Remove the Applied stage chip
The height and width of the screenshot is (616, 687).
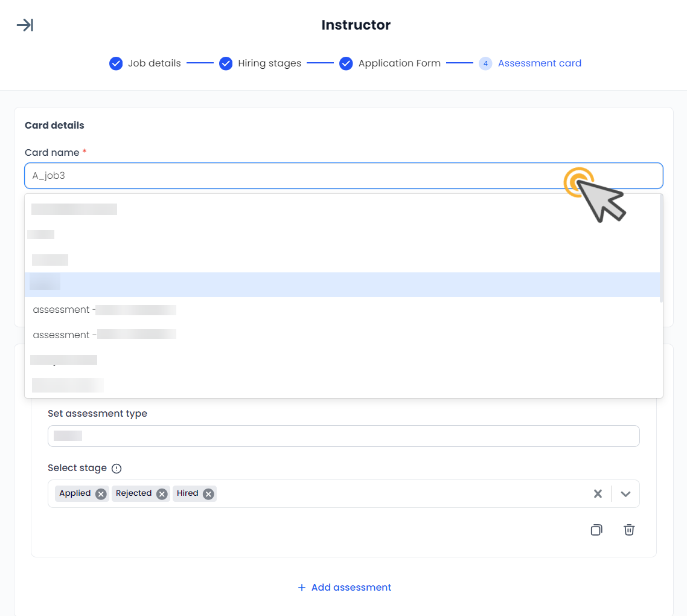pos(101,493)
